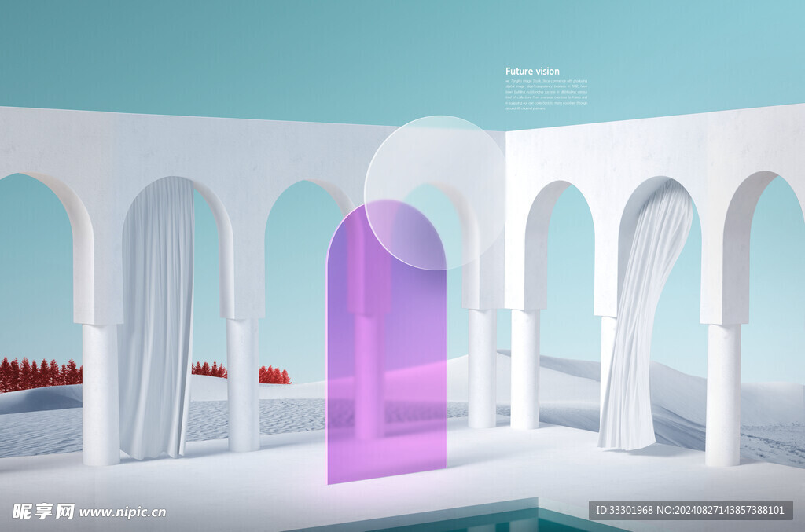Open the www.nipic.cn watermark link

click(x=123, y=512)
